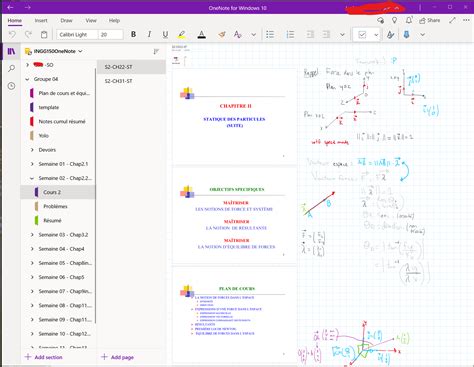Insert a bulleted list
The height and width of the screenshot is (367, 474).
[x=270, y=34]
